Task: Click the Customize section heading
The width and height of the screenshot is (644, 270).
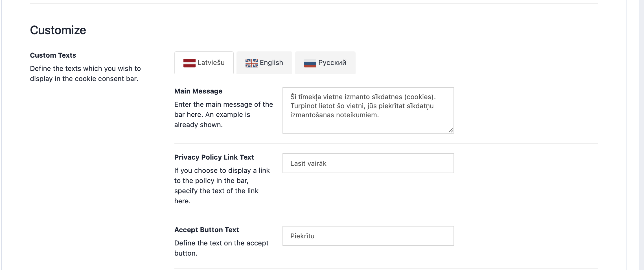Action: [x=58, y=30]
